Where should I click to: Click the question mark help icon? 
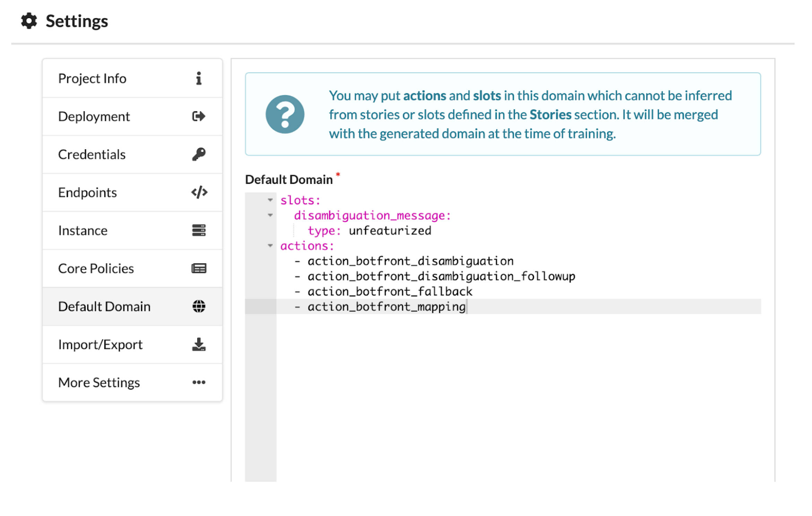pyautogui.click(x=285, y=114)
